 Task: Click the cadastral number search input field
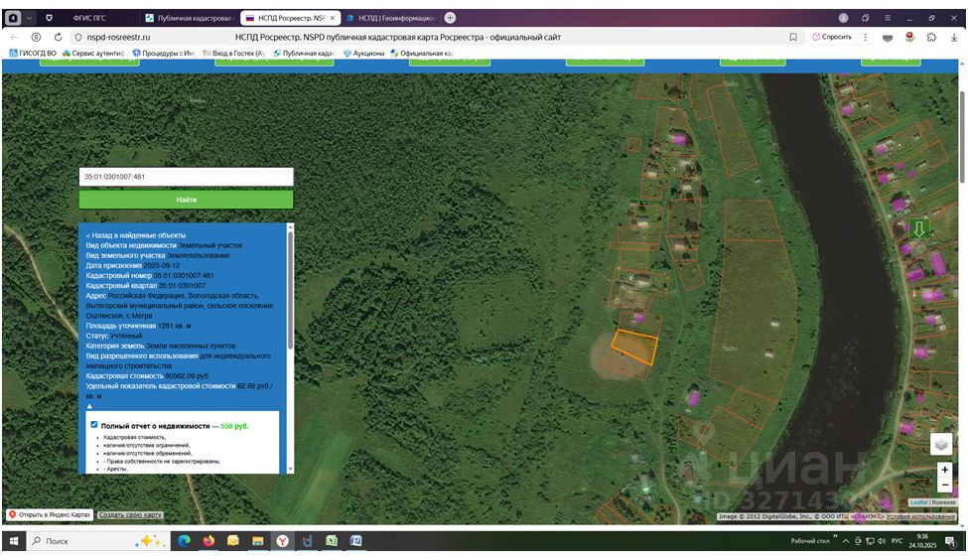[x=186, y=177]
